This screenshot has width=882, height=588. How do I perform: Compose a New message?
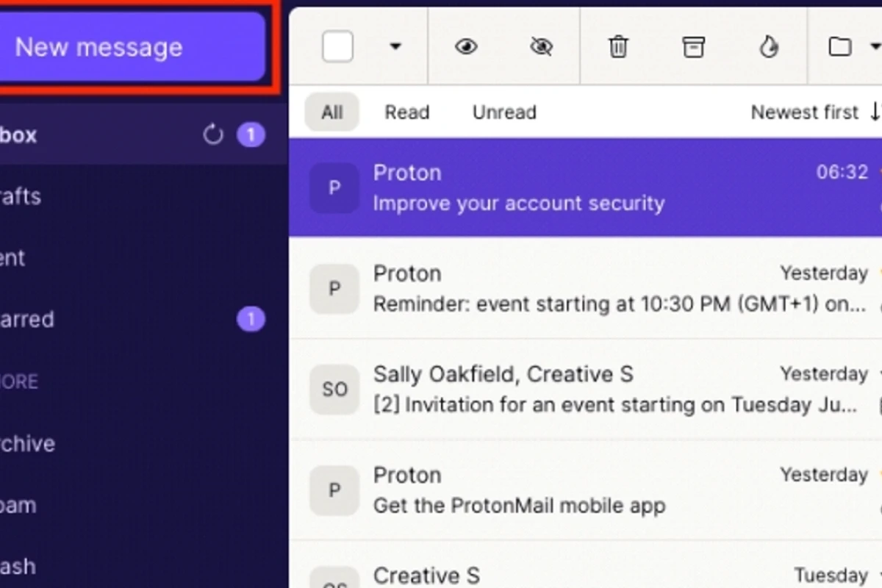(132, 47)
